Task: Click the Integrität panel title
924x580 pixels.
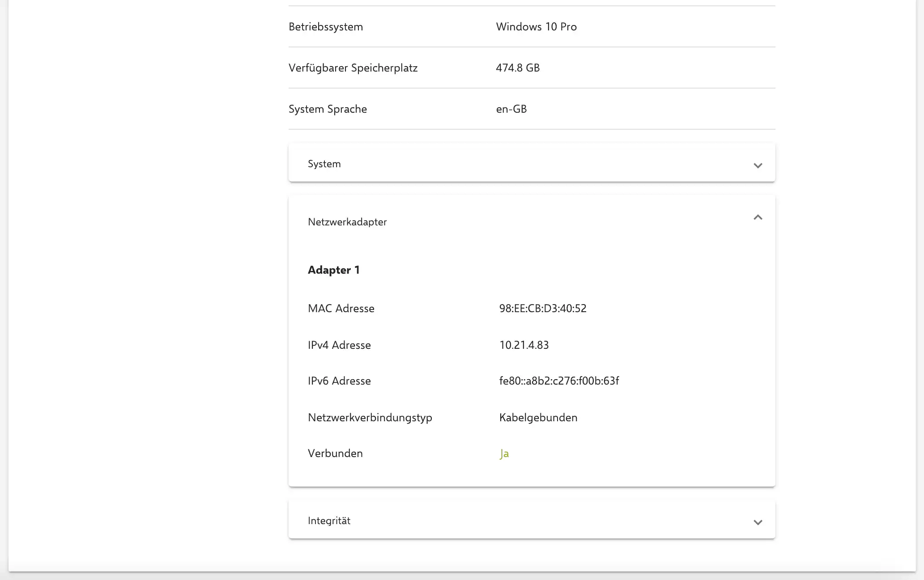Action: [329, 521]
